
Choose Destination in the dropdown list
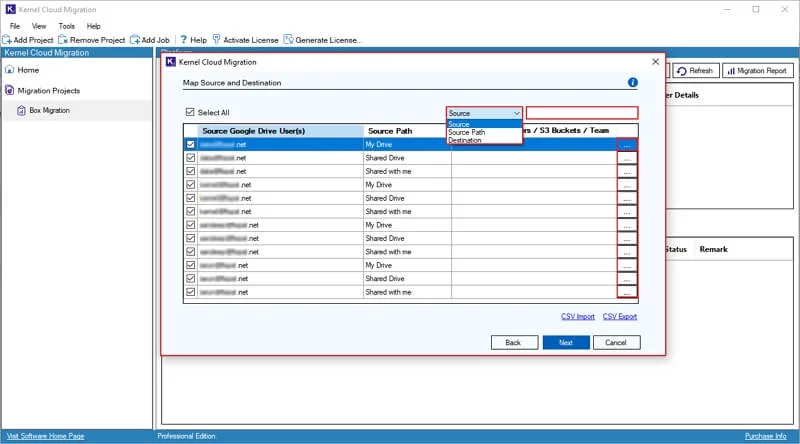click(484, 140)
